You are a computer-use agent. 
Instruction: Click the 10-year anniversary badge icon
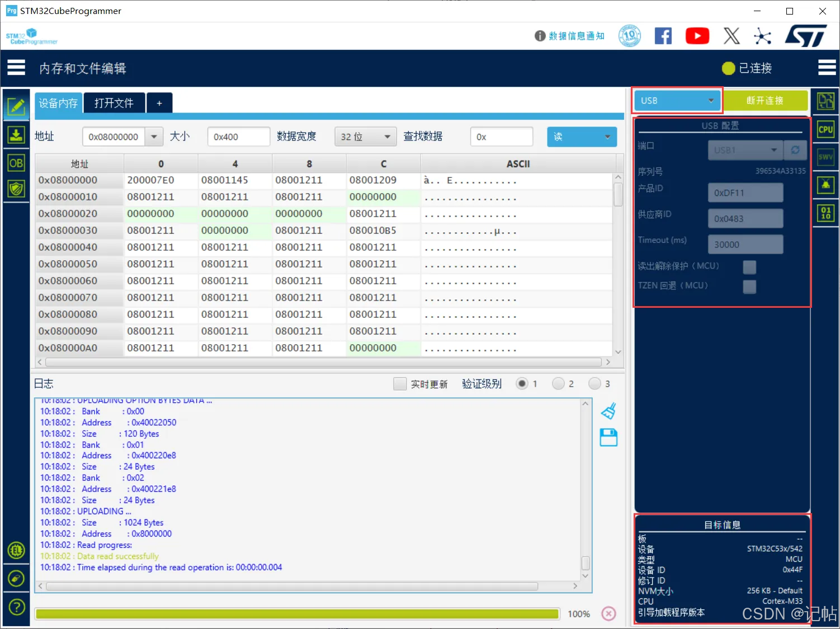pyautogui.click(x=630, y=36)
